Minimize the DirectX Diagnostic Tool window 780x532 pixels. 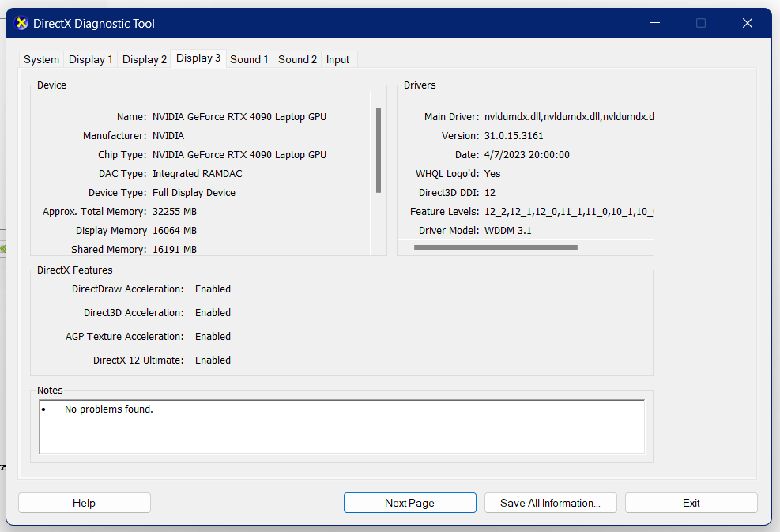pyautogui.click(x=654, y=24)
